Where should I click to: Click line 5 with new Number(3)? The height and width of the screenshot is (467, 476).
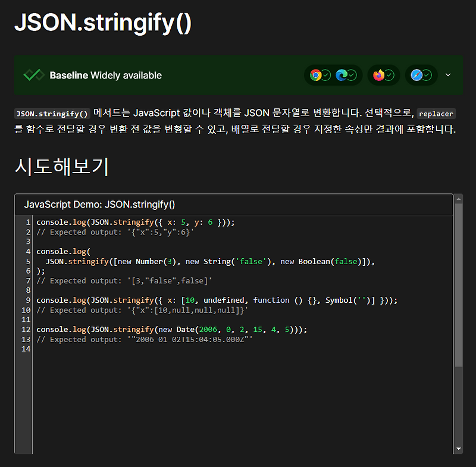(210, 261)
